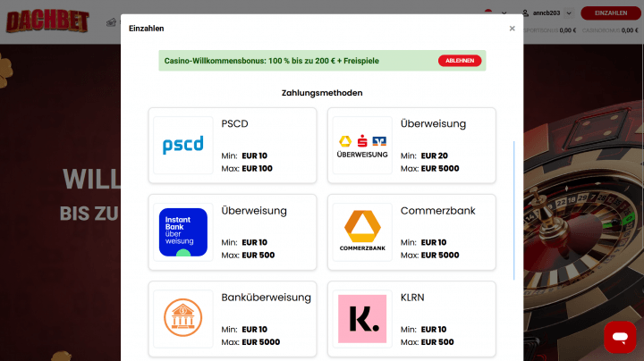The width and height of the screenshot is (644, 361).
Task: Select the Commerzbank logo
Action: point(361,231)
